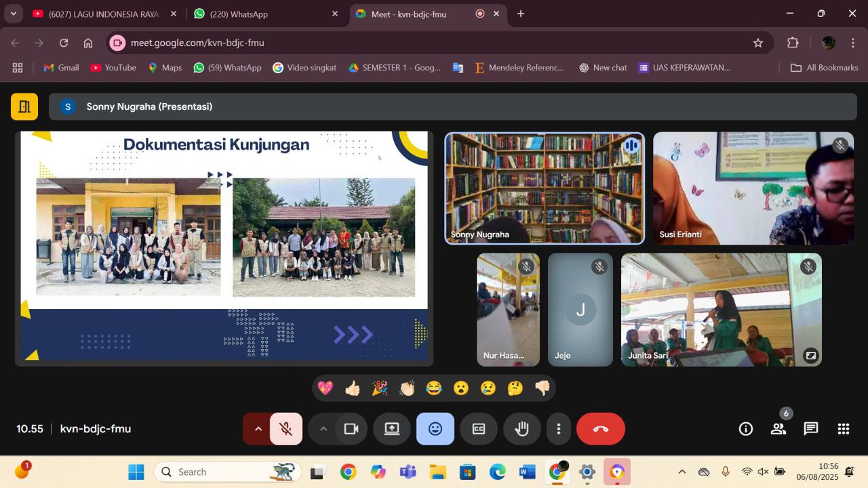Hide the emoji reactions bar
The image size is (868, 488).
[x=435, y=429]
